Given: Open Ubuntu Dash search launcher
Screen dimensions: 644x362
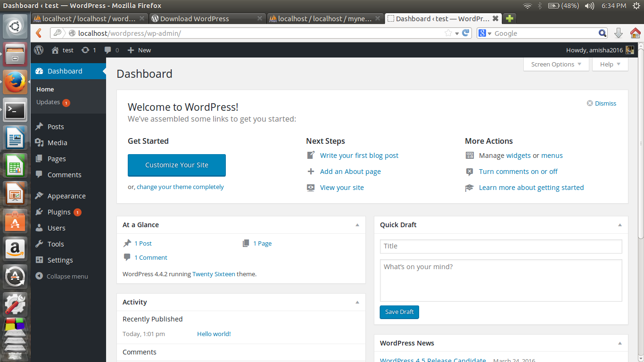Looking at the screenshot, I should click(x=15, y=26).
